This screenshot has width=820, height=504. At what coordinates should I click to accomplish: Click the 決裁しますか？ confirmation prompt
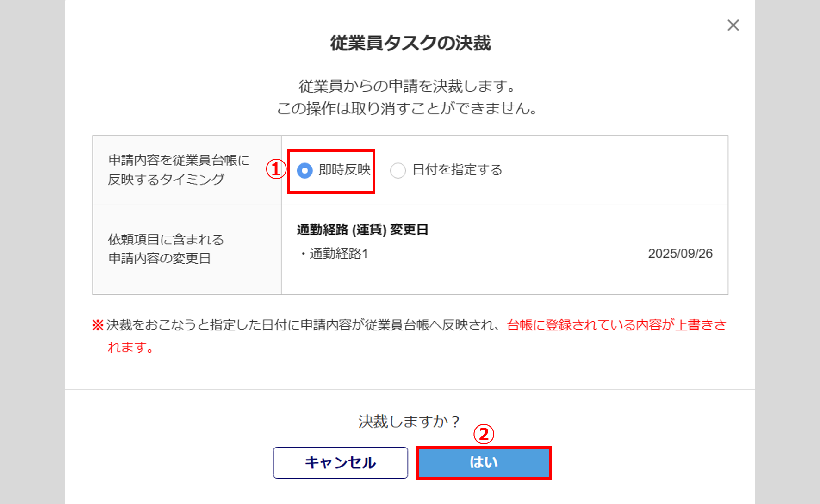[x=409, y=422]
